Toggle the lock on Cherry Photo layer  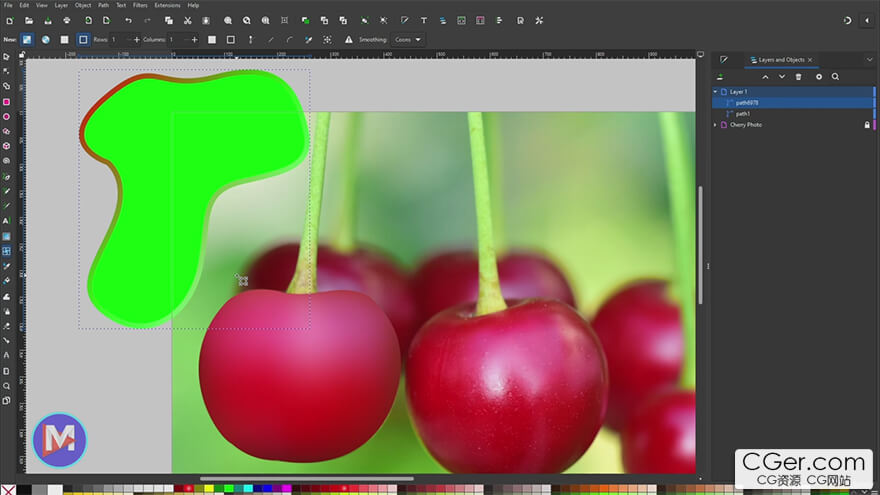[x=867, y=125]
